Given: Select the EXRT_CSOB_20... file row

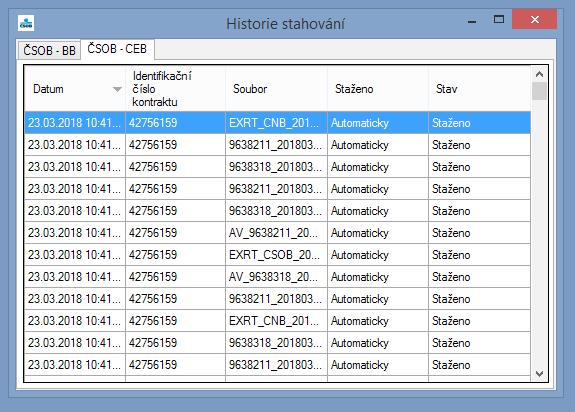Looking at the screenshot, I should point(278,254).
